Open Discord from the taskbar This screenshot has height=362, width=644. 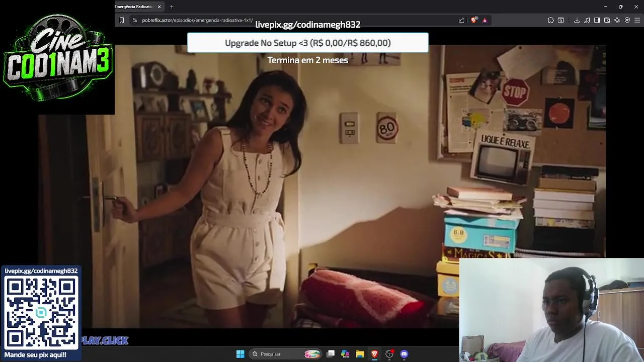404,354
